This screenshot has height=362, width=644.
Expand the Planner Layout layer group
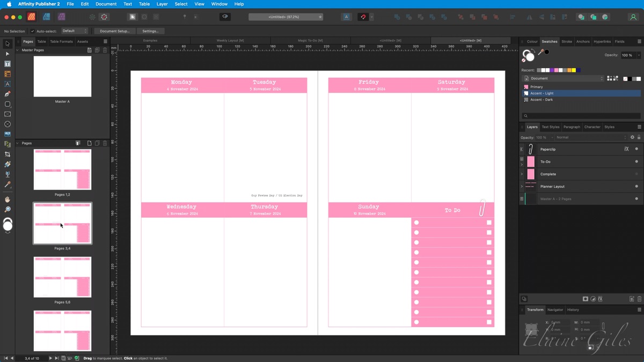522,186
